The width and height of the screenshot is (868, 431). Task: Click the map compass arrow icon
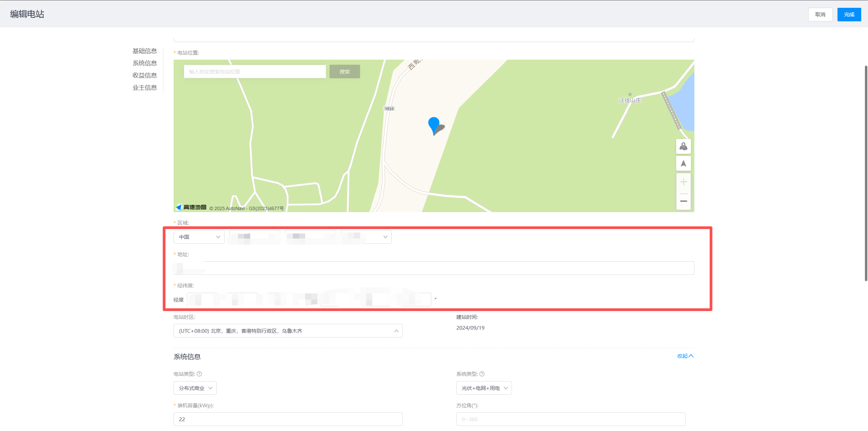683,164
